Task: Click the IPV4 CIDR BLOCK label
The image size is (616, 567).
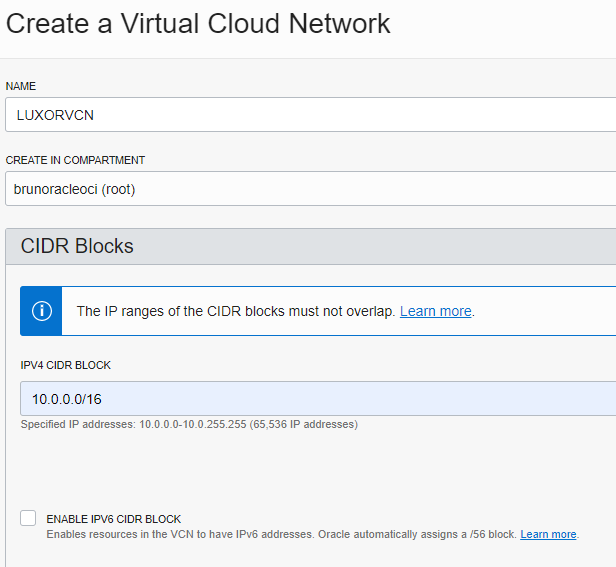Action: click(x=66, y=365)
